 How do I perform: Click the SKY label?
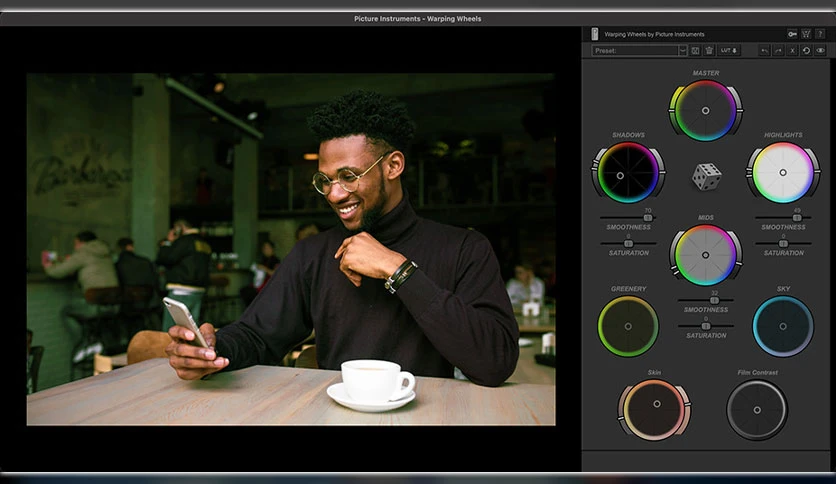[x=783, y=288]
